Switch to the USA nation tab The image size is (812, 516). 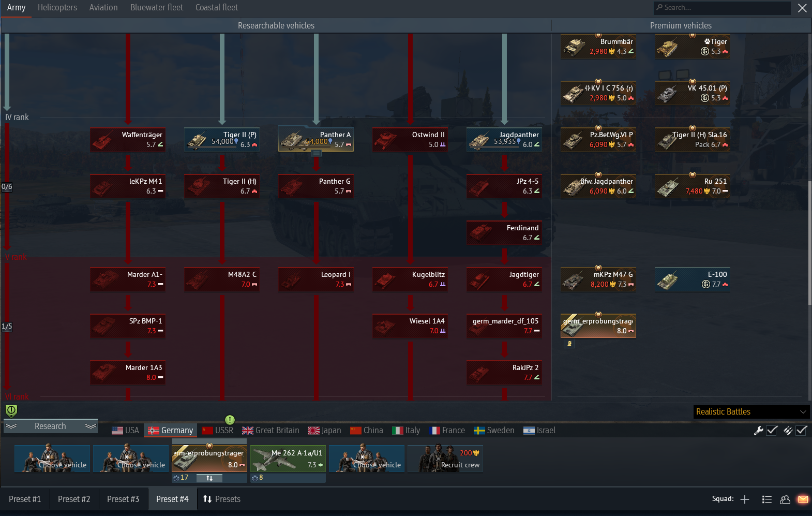pyautogui.click(x=126, y=431)
